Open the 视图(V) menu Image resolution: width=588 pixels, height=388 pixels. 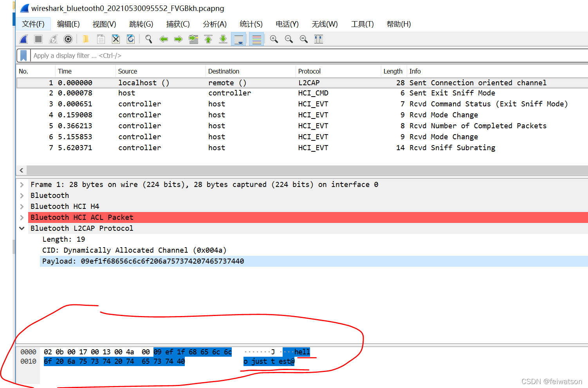pyautogui.click(x=105, y=24)
